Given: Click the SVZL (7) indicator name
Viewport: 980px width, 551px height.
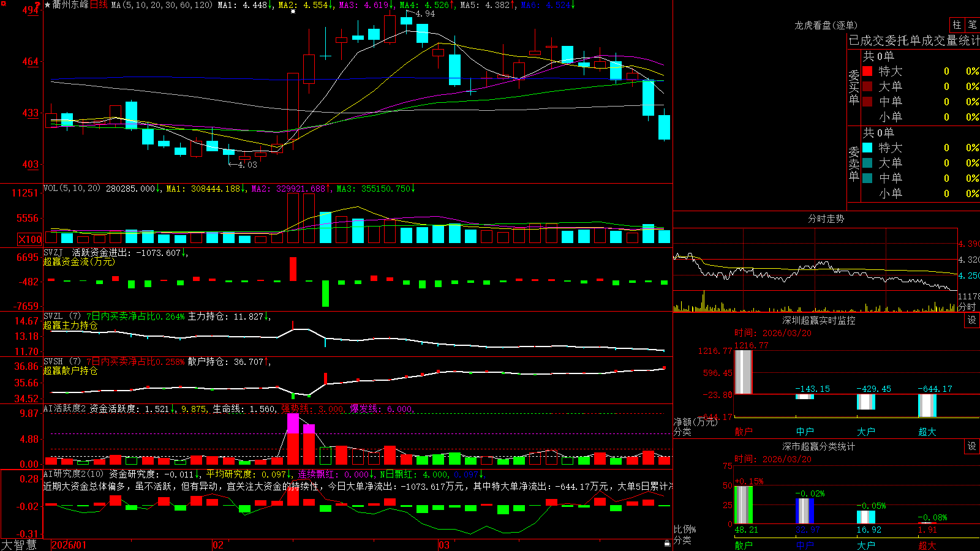Looking at the screenshot, I should click(x=62, y=316).
